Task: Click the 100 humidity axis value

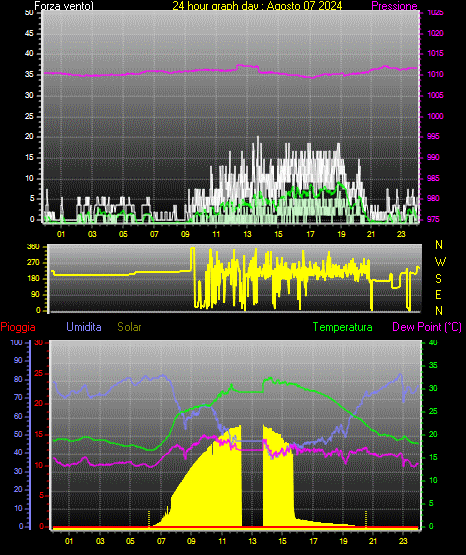Action: 16,343
